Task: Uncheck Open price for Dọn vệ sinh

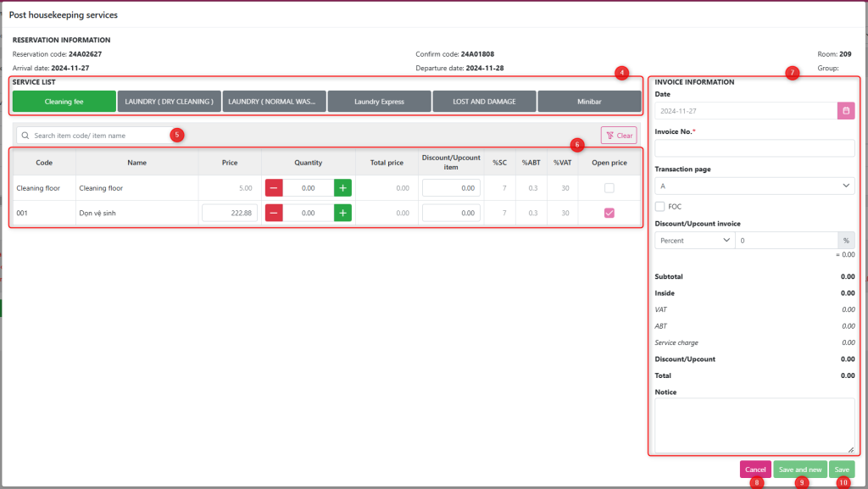Action: point(609,214)
